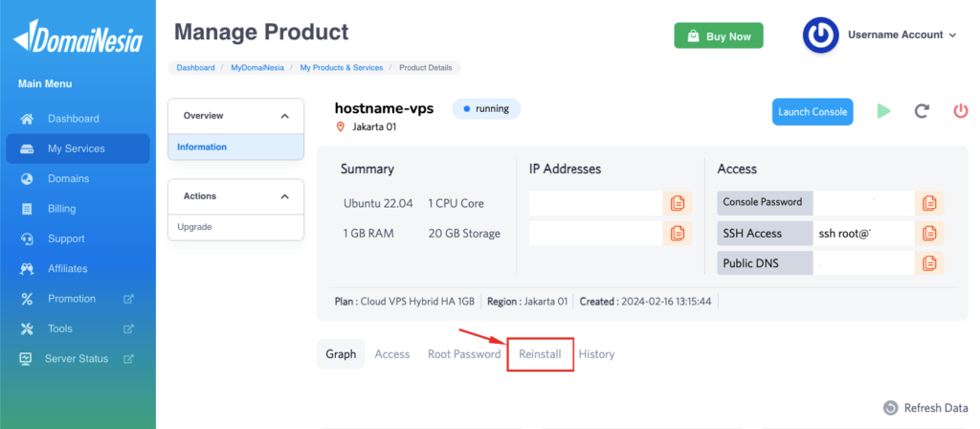980x429 pixels.
Task: Shut down the VPS with red power icon
Action: (961, 111)
